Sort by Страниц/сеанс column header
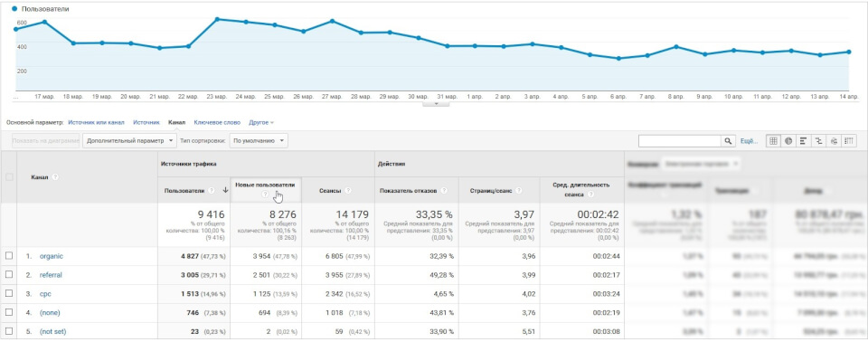This screenshot has width=868, height=342. point(490,190)
